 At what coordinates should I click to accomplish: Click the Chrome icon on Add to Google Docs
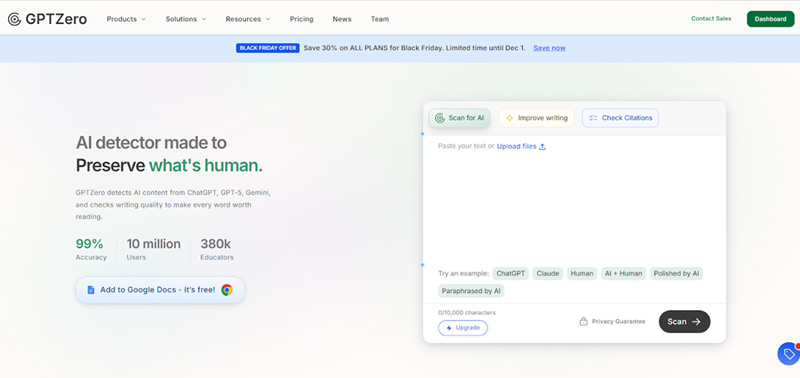[227, 290]
